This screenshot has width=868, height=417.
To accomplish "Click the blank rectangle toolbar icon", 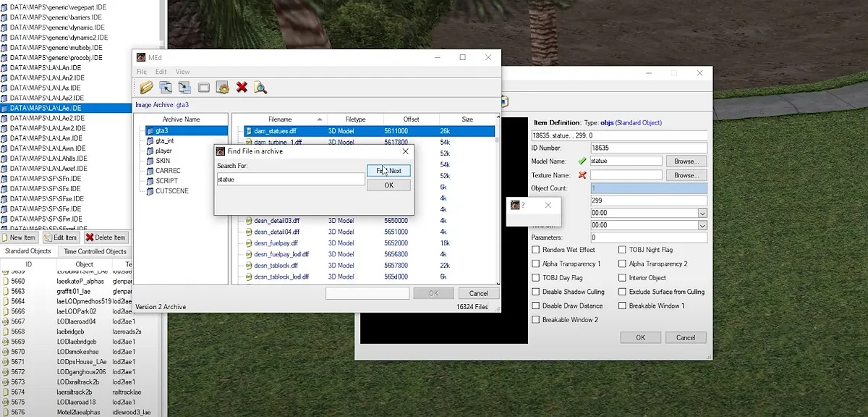I will (204, 88).
